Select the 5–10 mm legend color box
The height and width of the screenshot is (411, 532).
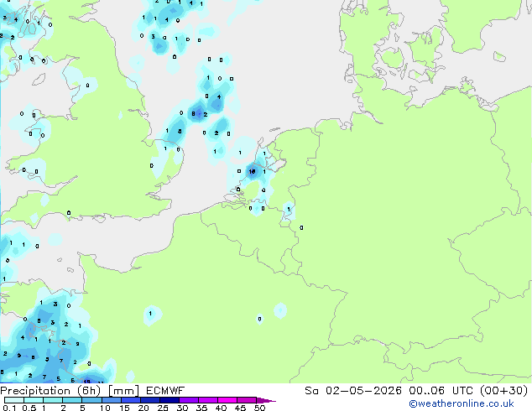(92, 400)
